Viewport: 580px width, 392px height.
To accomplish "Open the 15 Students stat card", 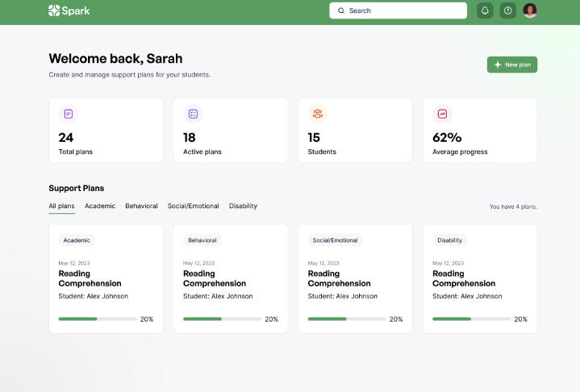I will point(355,130).
